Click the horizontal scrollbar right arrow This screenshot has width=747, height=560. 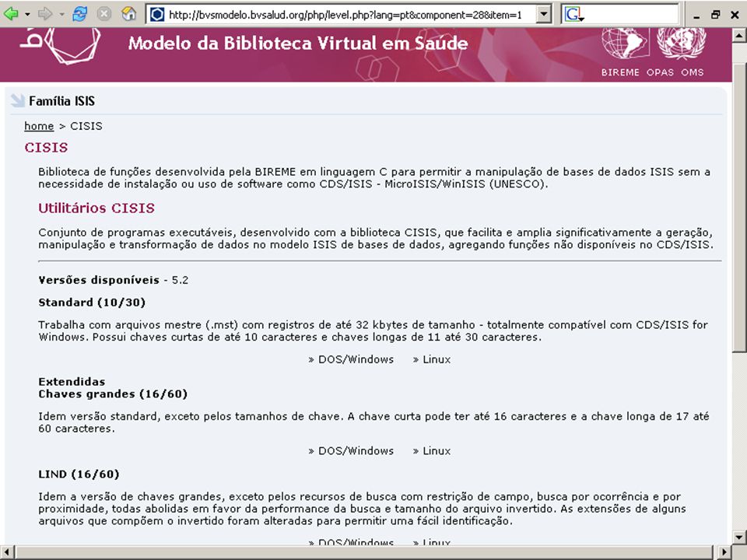(x=725, y=552)
